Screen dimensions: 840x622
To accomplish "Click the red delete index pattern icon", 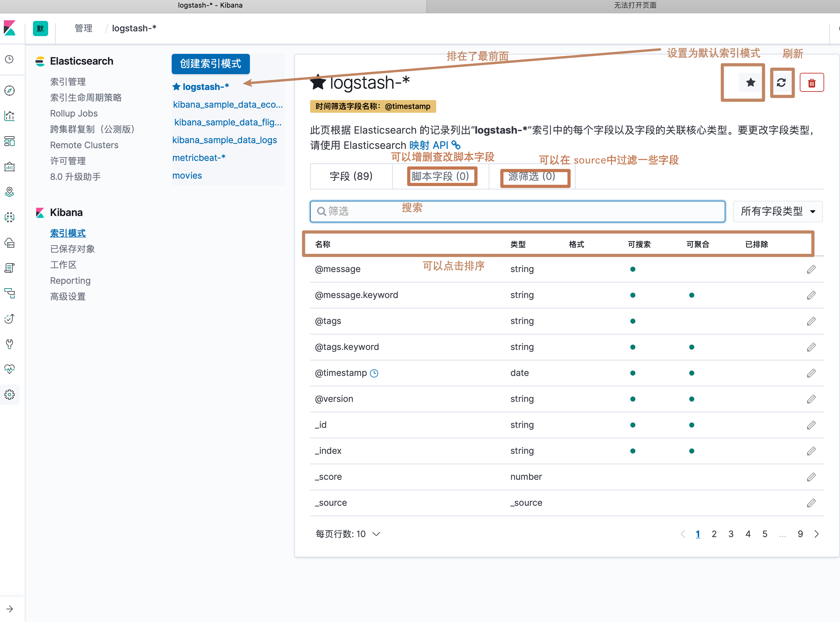I will (x=811, y=82).
